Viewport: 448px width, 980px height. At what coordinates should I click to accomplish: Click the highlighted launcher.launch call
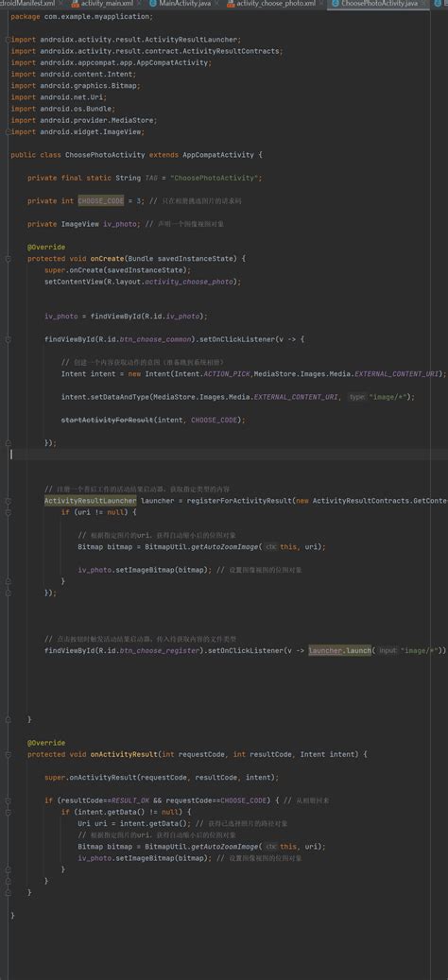pos(340,650)
